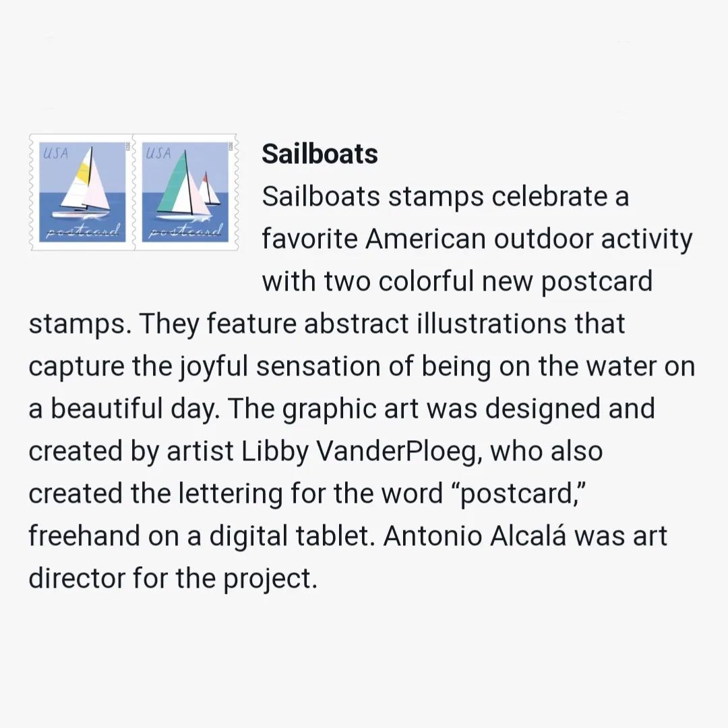Click USA text on the left stamp

point(55,153)
